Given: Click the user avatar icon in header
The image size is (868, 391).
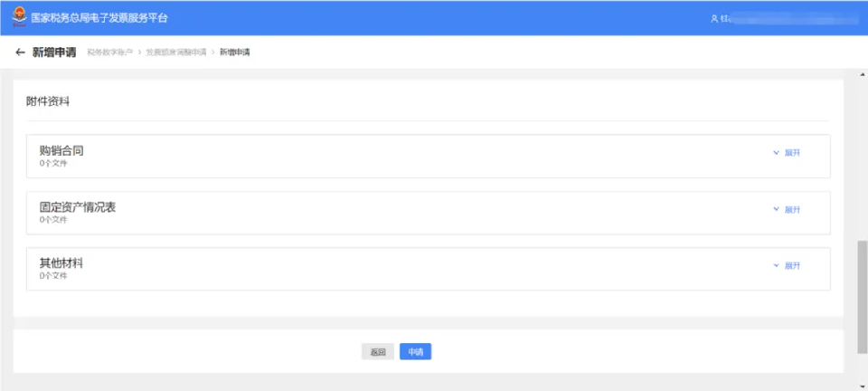Looking at the screenshot, I should pos(714,18).
